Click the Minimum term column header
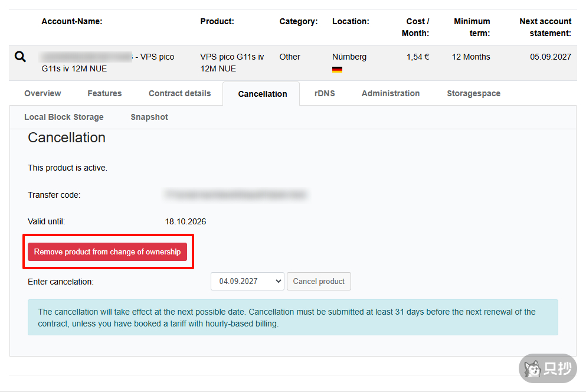 (x=472, y=27)
